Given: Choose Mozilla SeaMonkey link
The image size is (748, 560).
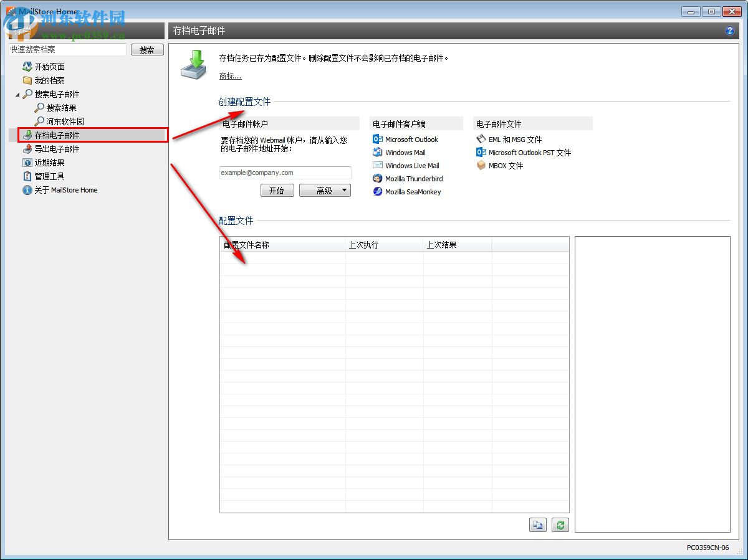Looking at the screenshot, I should [413, 192].
